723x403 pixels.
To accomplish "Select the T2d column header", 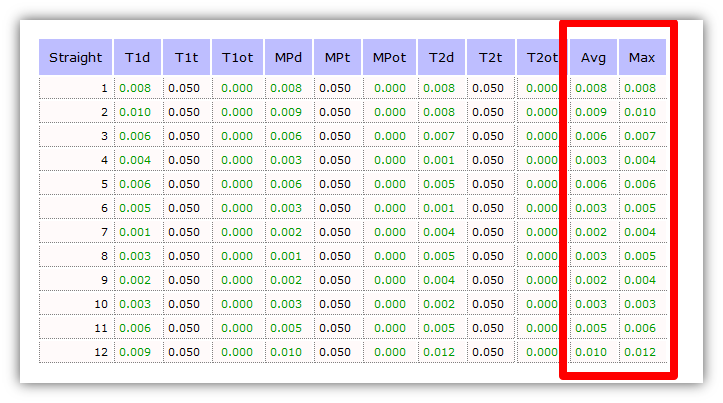I will [x=440, y=57].
